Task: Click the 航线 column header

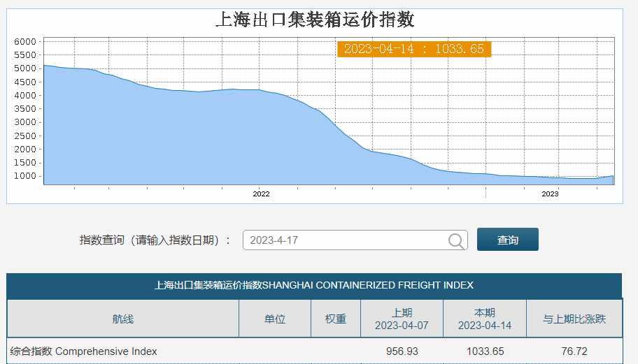Action: [123, 319]
